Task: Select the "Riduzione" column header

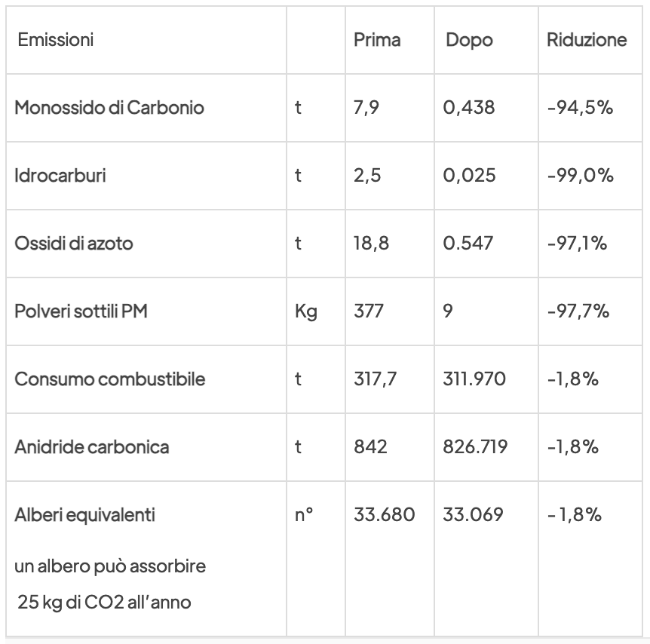Action: [x=587, y=40]
